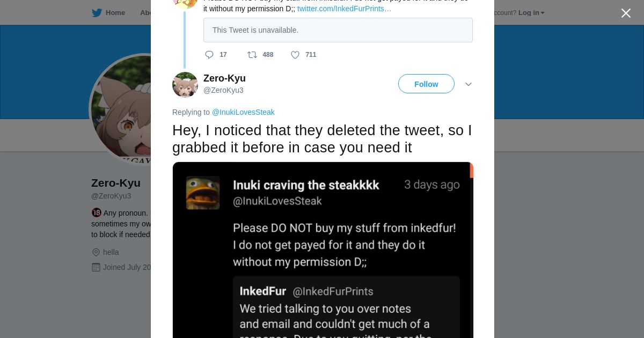Click the 'This Tweet is unavailable' box
Viewport: 644px width, 338px height.
[338, 30]
